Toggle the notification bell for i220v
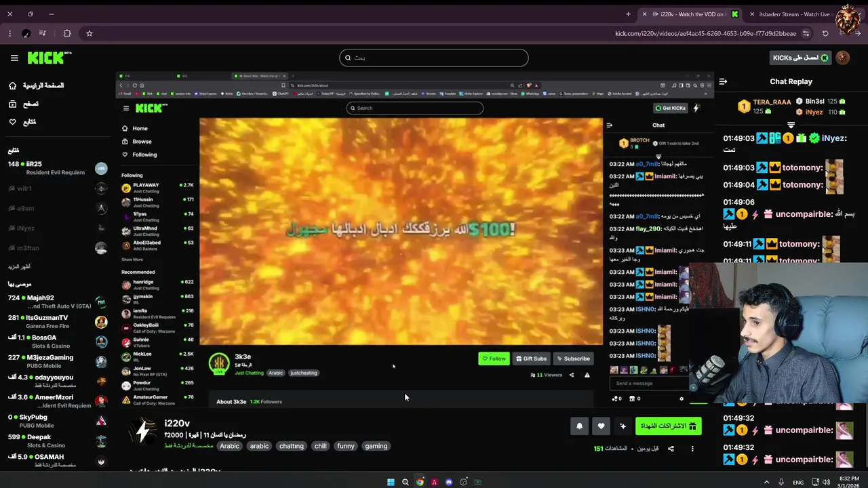Viewport: 868px width, 488px height. pyautogui.click(x=579, y=426)
